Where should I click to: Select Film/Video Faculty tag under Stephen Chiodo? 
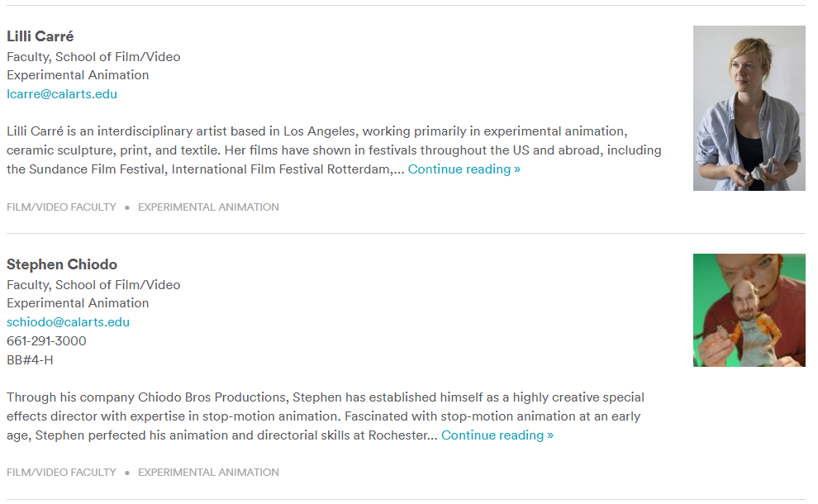pos(61,473)
